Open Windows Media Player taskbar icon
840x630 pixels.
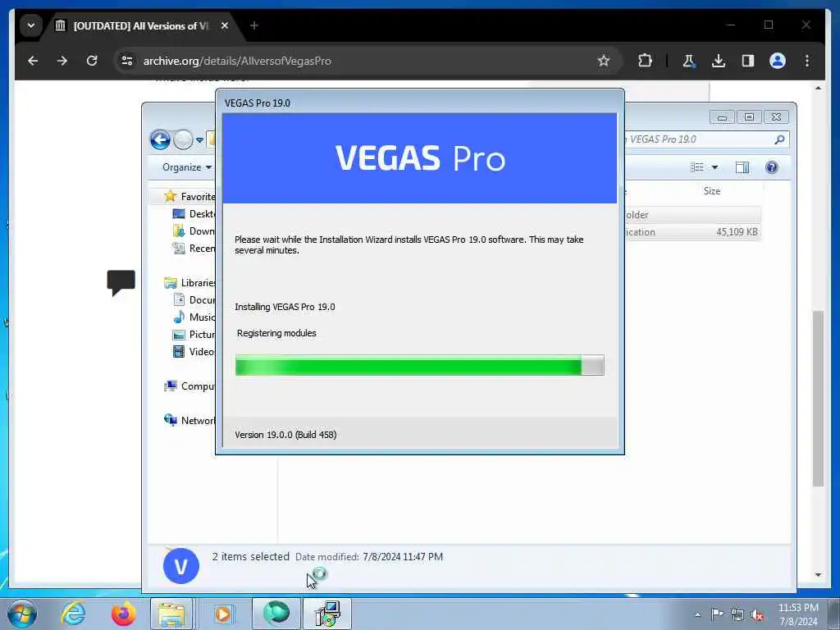click(x=223, y=614)
